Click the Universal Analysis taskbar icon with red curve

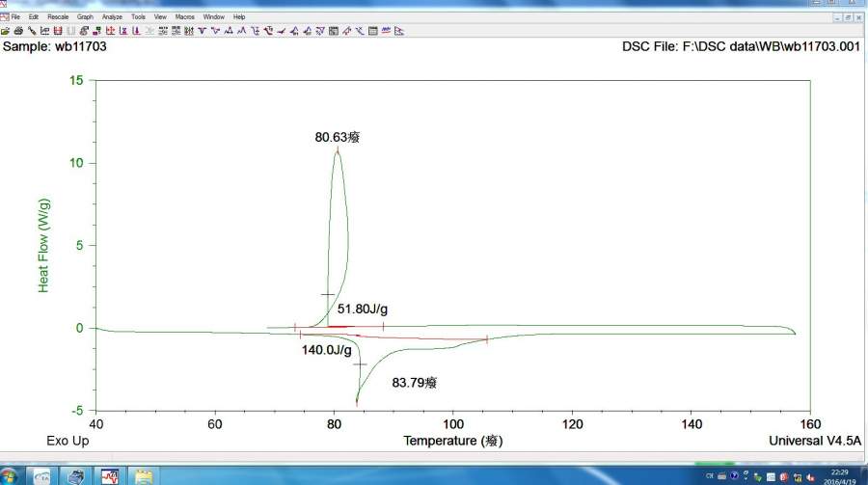pyautogui.click(x=110, y=476)
